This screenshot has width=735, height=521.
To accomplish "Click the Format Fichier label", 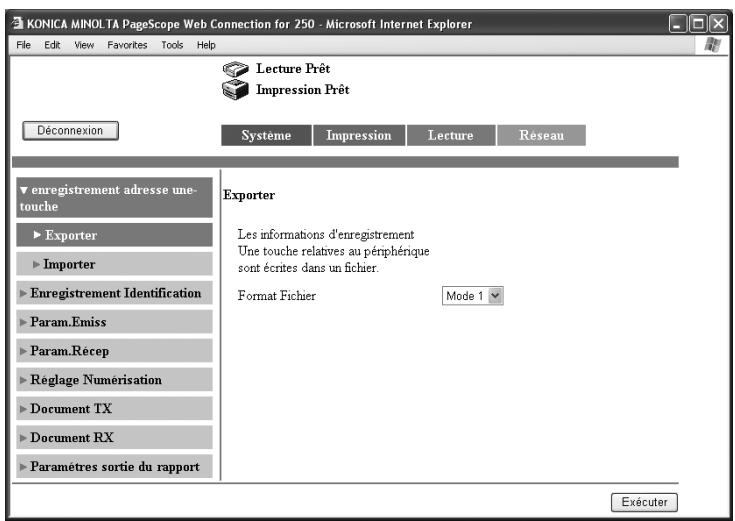I will pos(277,296).
